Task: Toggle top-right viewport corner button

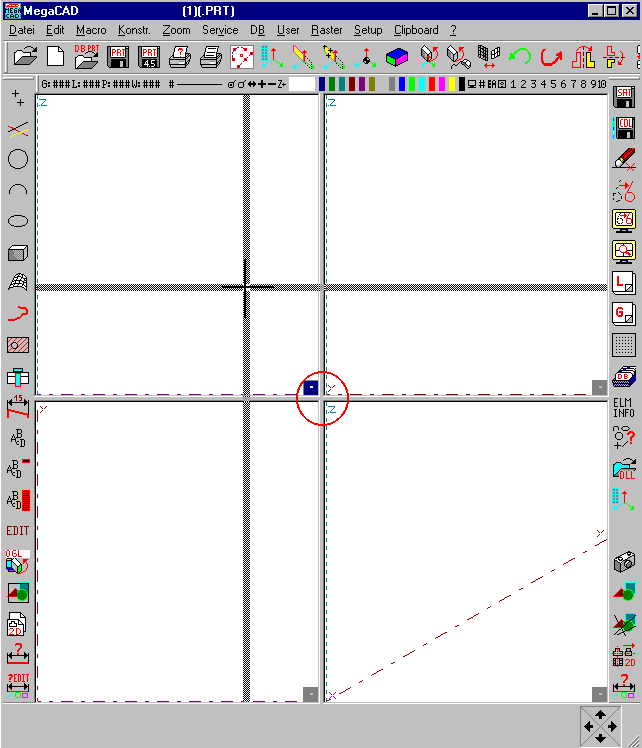Action: coord(598,387)
